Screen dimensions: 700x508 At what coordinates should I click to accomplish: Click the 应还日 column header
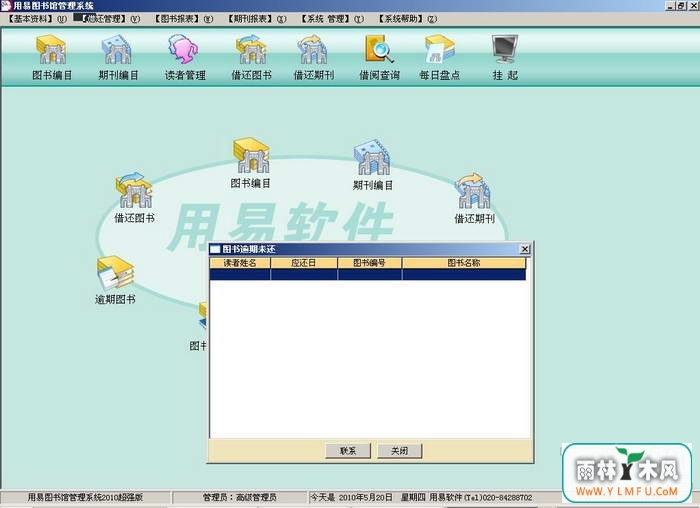point(304,263)
